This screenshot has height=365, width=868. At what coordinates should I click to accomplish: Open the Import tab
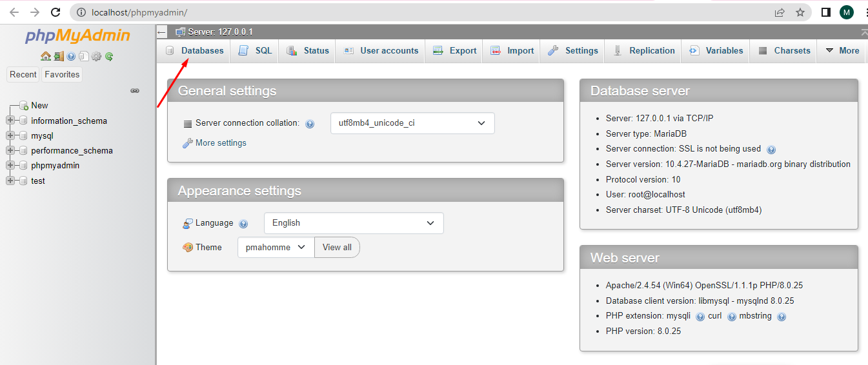[x=511, y=51]
